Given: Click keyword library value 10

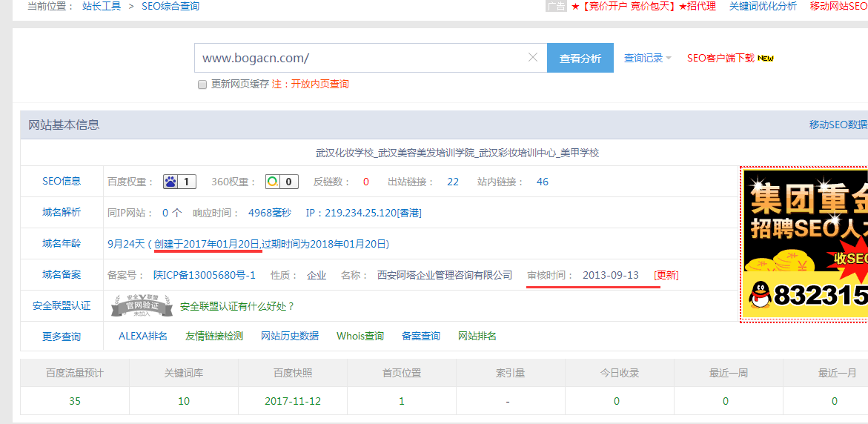Looking at the screenshot, I should pos(184,401).
